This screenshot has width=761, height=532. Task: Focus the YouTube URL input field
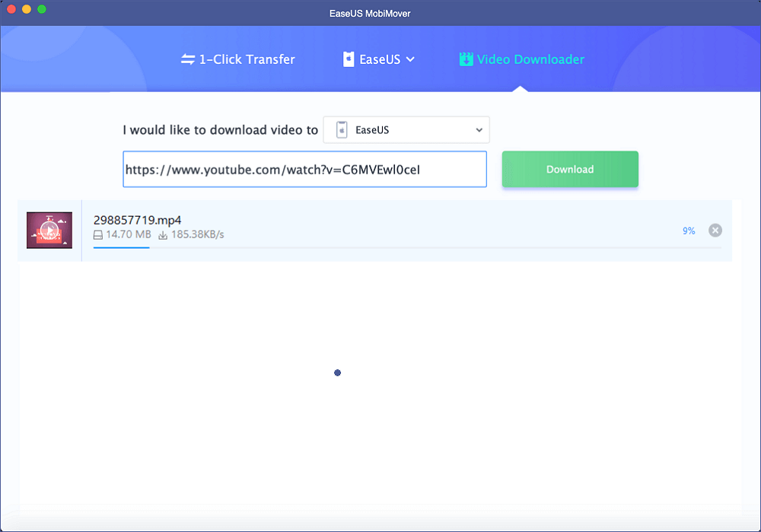pyautogui.click(x=304, y=170)
